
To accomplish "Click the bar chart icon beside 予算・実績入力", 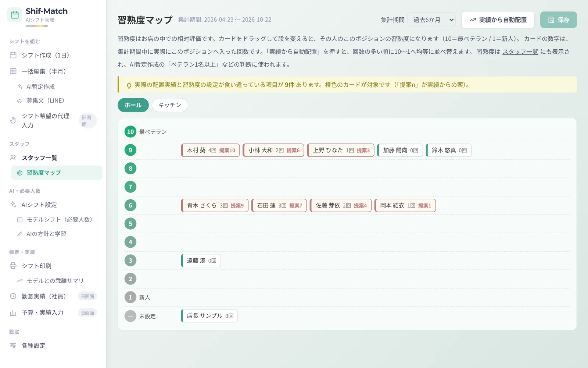I will 13,313.
